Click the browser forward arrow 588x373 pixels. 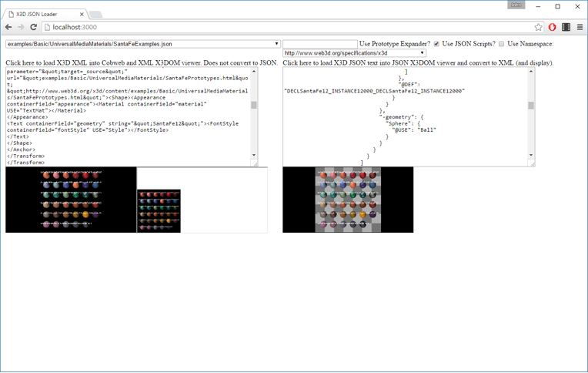click(x=21, y=27)
